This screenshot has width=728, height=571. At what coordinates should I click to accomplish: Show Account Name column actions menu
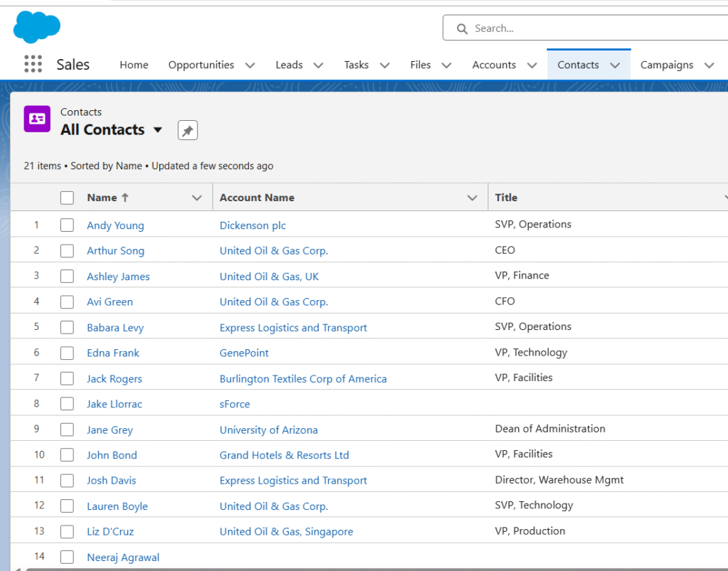point(472,198)
